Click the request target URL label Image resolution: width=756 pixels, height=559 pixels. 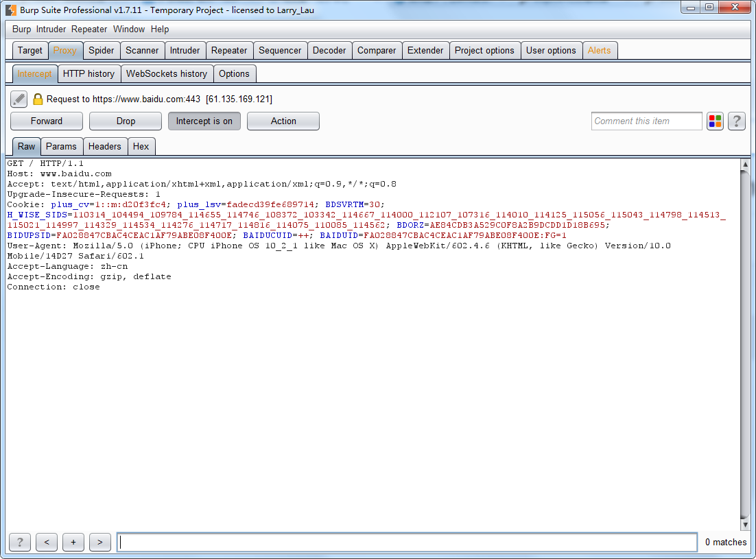(159, 99)
